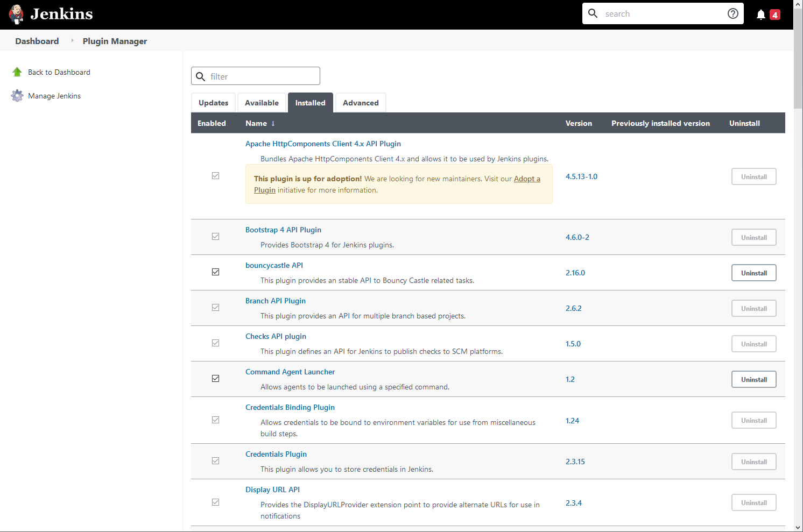803x532 pixels.
Task: Click Dashboard in the breadcrumb
Action: click(x=37, y=41)
